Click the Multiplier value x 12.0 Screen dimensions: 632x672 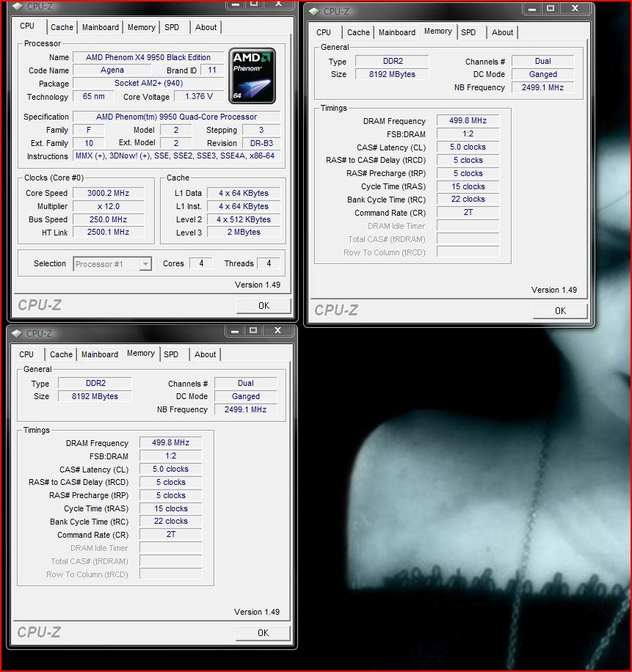tap(109, 206)
